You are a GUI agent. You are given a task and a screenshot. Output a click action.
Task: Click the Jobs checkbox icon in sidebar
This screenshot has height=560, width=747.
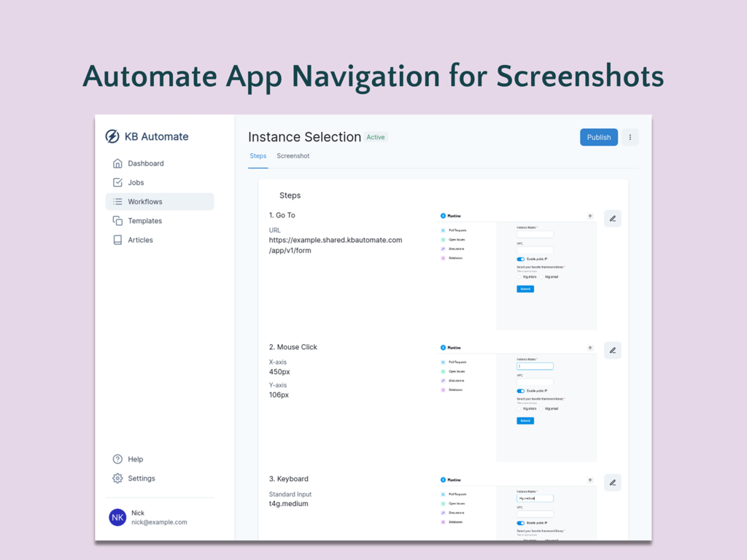point(117,182)
